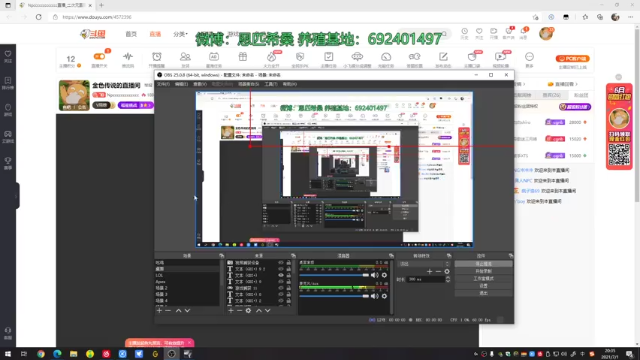640x360 pixels.
Task: Remove the selected source with minus icon
Action: (x=239, y=311)
